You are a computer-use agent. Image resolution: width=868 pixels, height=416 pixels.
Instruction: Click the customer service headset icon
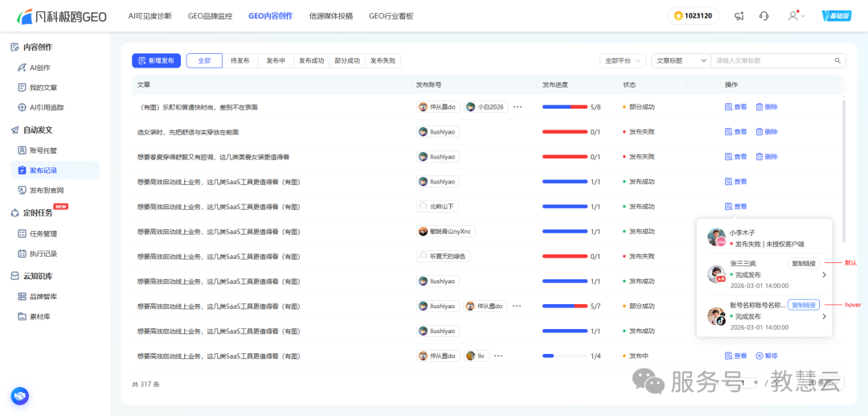click(764, 16)
